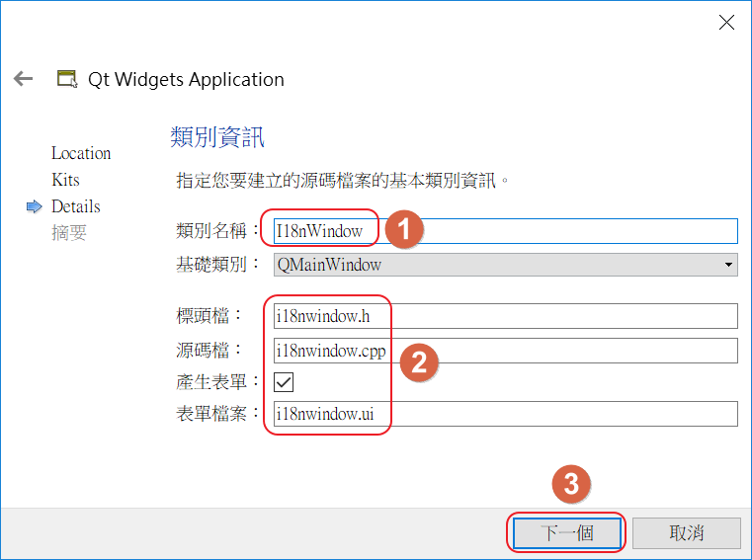This screenshot has width=752, height=560.
Task: Close the wizard dialog with X
Action: click(x=726, y=22)
